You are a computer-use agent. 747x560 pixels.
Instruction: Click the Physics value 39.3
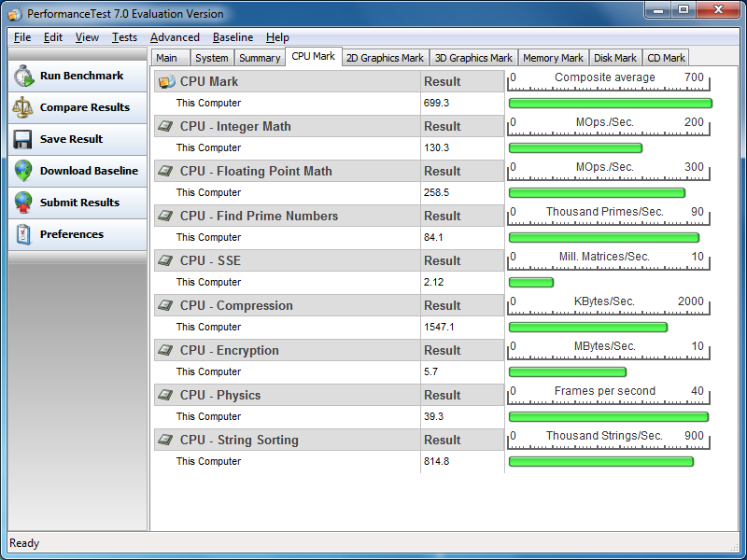[x=433, y=416]
